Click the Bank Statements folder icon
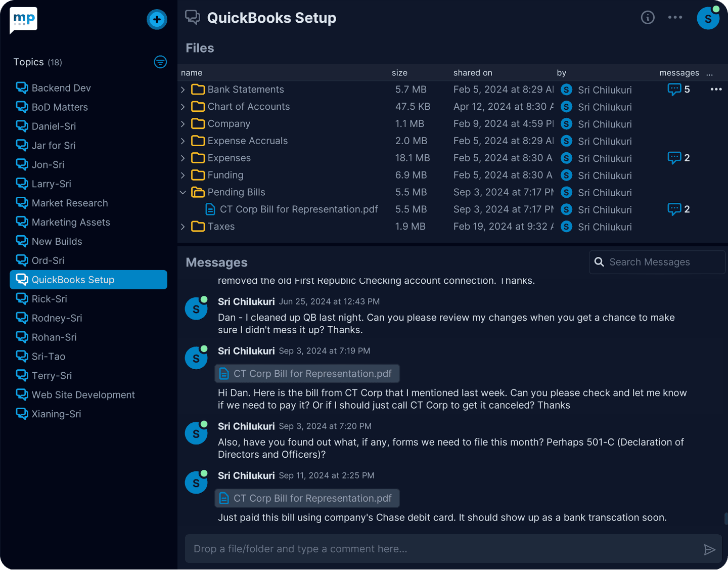This screenshot has width=728, height=570. (x=198, y=90)
